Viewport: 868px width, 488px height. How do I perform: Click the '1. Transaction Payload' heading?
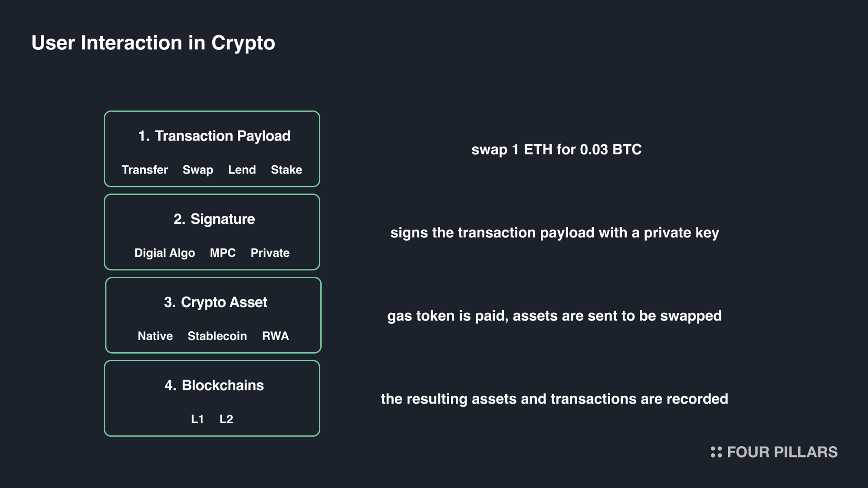tap(214, 136)
